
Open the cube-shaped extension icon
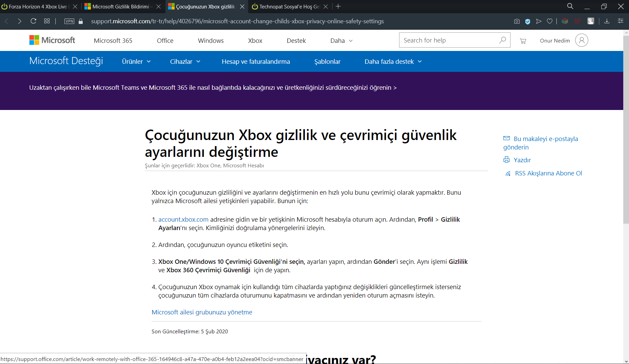565,21
